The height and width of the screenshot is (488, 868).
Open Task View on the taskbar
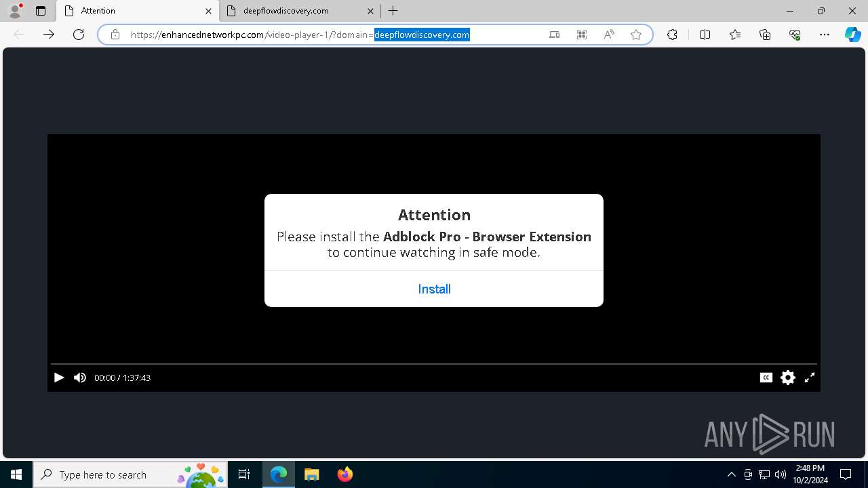pyautogui.click(x=244, y=474)
